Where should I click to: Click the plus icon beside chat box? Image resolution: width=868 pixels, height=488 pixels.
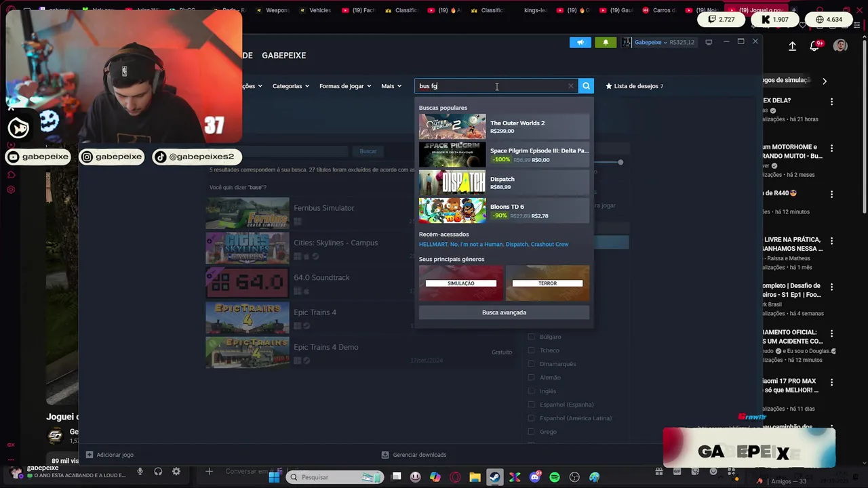[209, 472]
